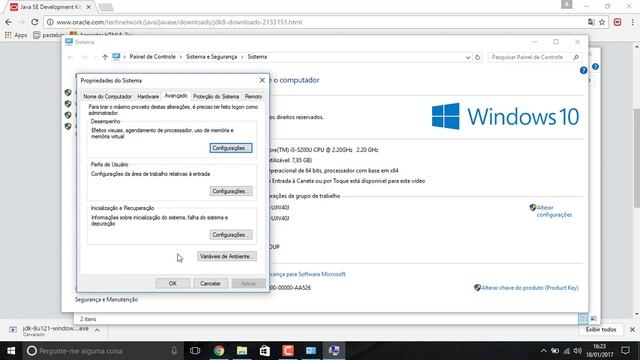The image size is (640, 360).
Task: Open network status in system tray
Action: coord(567,351)
